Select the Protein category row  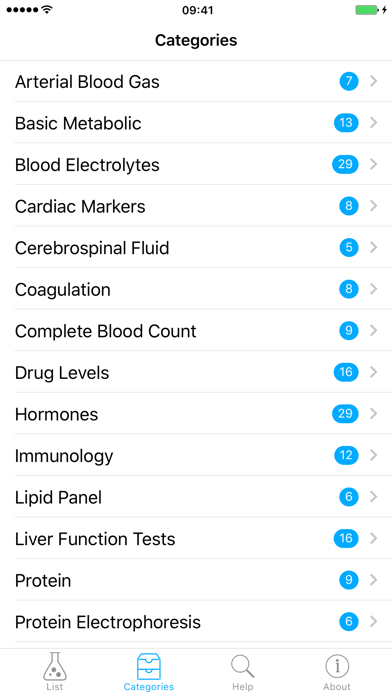pos(196,580)
